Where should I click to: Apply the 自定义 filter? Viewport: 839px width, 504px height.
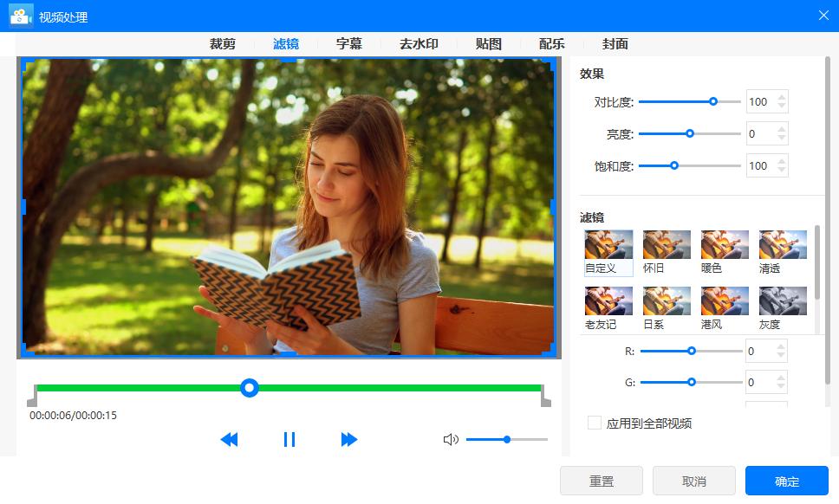pos(608,244)
